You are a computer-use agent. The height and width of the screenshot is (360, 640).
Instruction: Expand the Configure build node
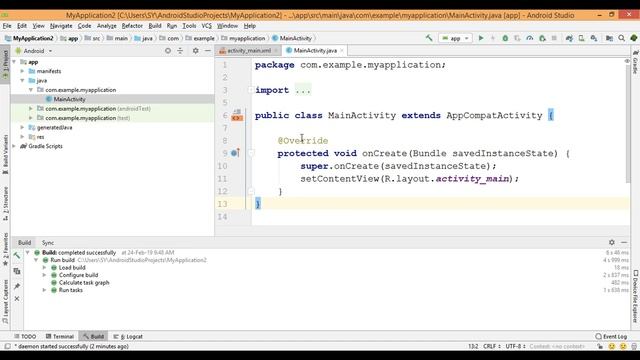click(x=44, y=275)
